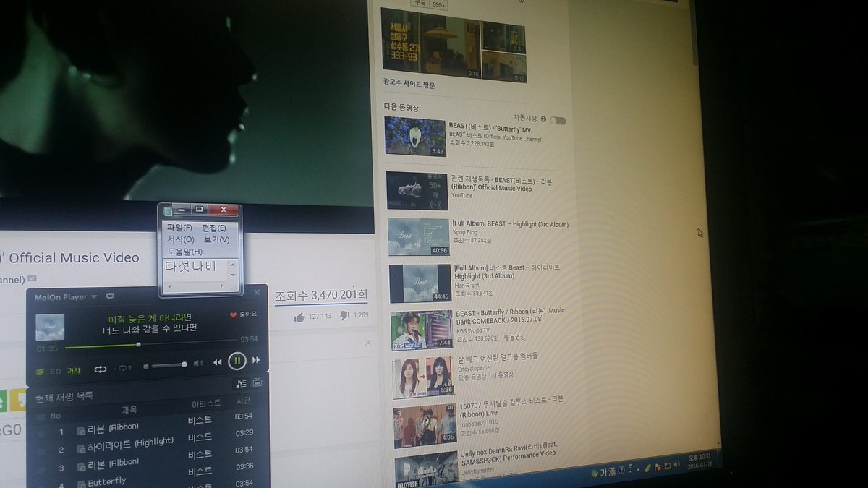868x488 pixels.
Task: Open [Full Album] BEAST Highlight by Kpop Blog
Action: 510,224
